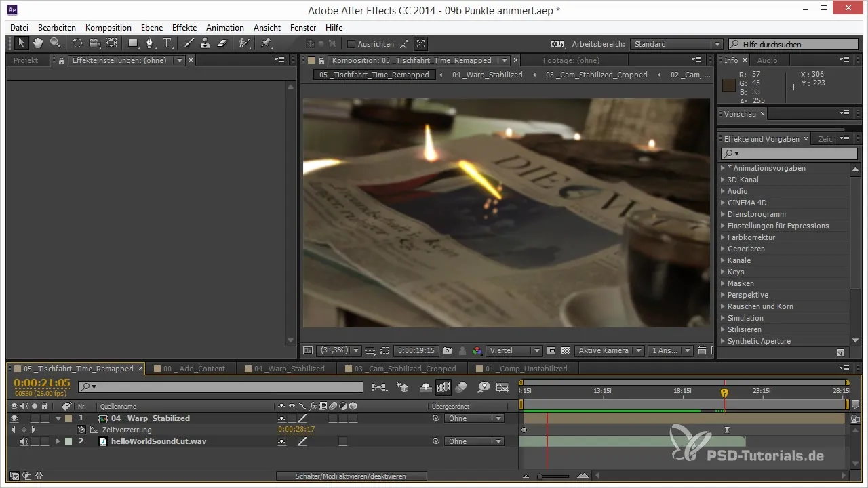Select the Rotation tool
The image size is (868, 488).
tap(77, 43)
